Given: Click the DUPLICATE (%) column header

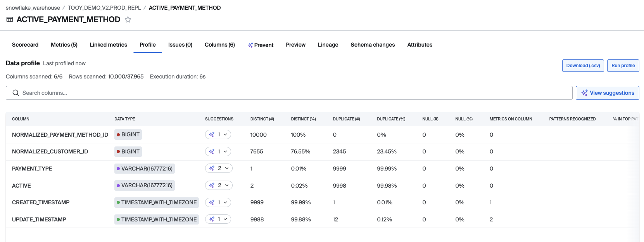Looking at the screenshot, I should coord(391,119).
